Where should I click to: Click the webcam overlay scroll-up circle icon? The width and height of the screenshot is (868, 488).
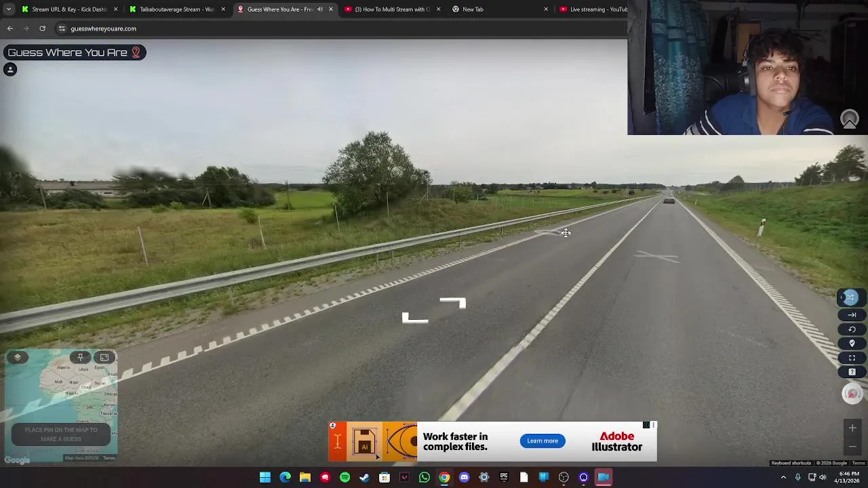[x=850, y=119]
